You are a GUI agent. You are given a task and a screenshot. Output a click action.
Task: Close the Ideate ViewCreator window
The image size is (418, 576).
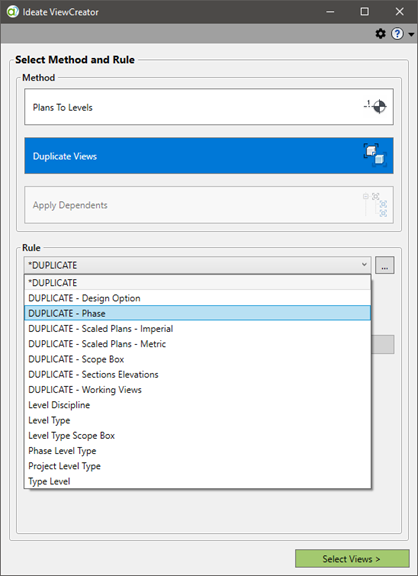pos(400,12)
